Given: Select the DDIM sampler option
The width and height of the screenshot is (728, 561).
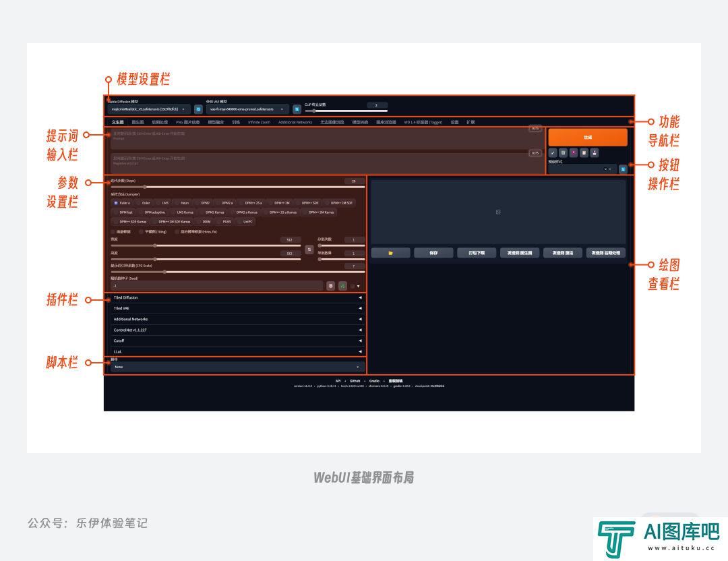Looking at the screenshot, I should point(204,222).
